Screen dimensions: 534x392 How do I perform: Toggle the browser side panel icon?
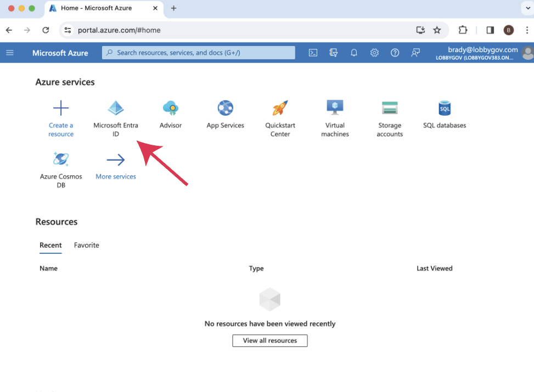[490, 30]
